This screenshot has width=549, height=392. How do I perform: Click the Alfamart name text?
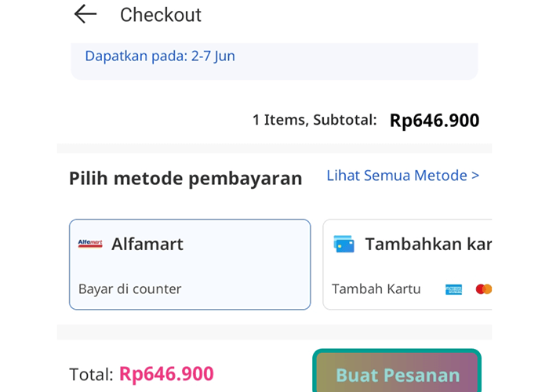pos(147,244)
